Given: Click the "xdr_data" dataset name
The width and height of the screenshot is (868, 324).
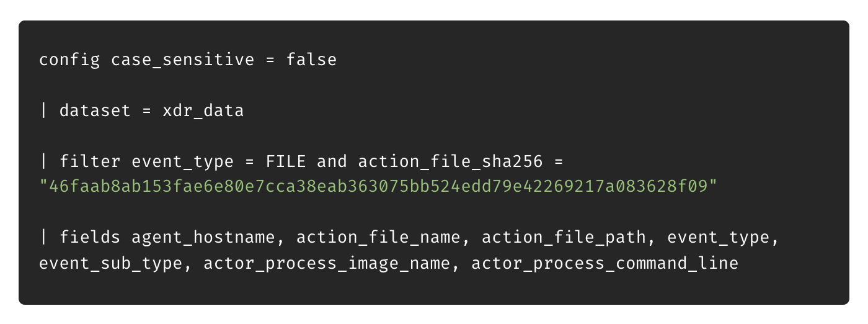Looking at the screenshot, I should click(x=203, y=111).
